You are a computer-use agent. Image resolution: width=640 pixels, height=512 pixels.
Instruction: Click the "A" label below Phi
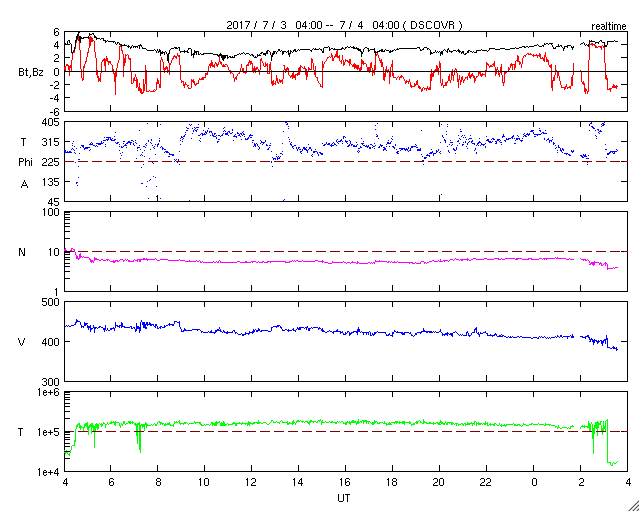pyautogui.click(x=24, y=185)
